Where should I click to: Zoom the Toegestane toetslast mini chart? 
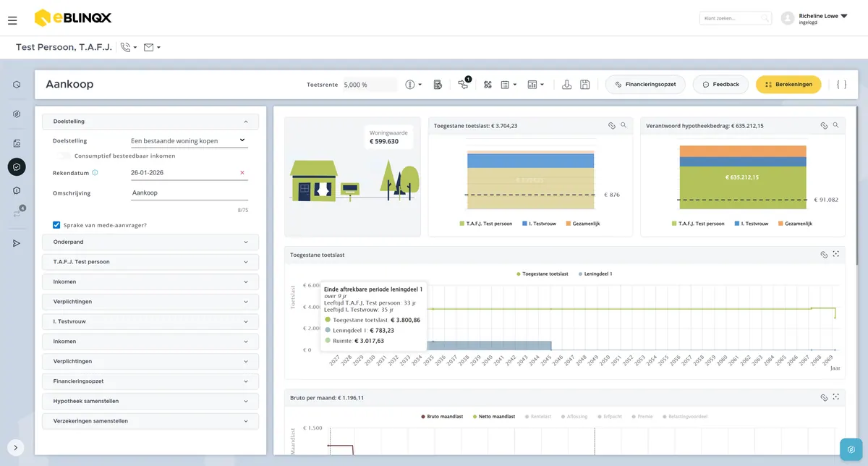point(623,125)
